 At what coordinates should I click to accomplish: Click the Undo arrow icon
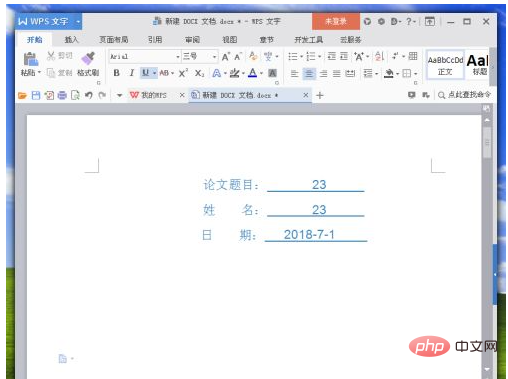click(x=89, y=95)
